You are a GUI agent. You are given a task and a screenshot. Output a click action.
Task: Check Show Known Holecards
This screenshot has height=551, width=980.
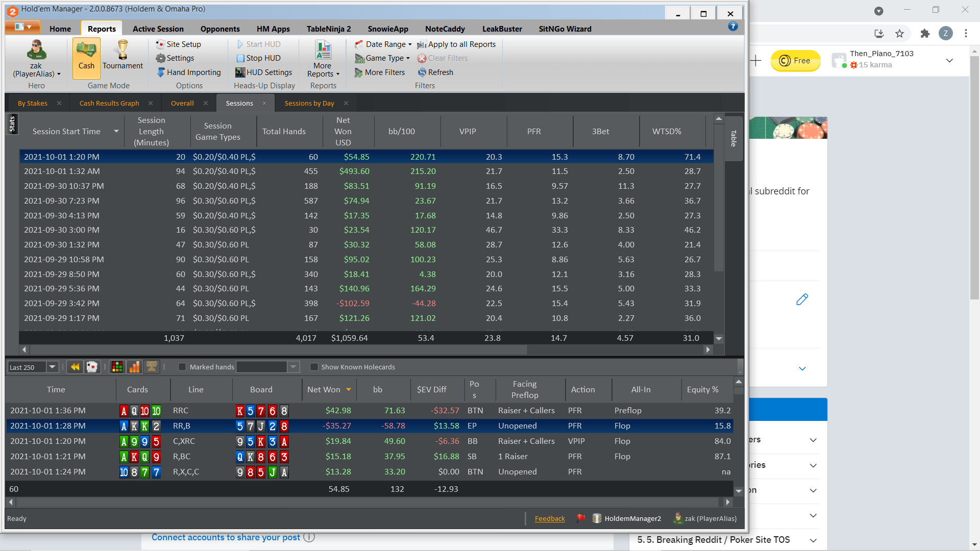coord(314,367)
